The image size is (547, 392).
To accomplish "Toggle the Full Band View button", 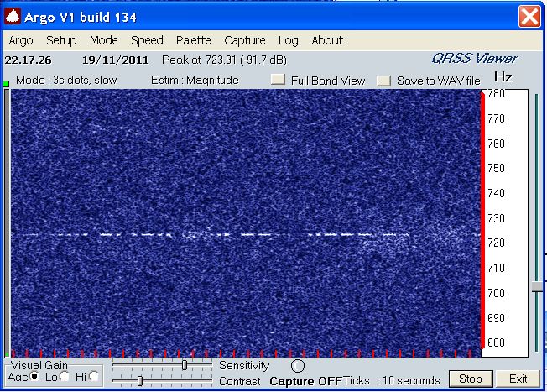I will [278, 79].
